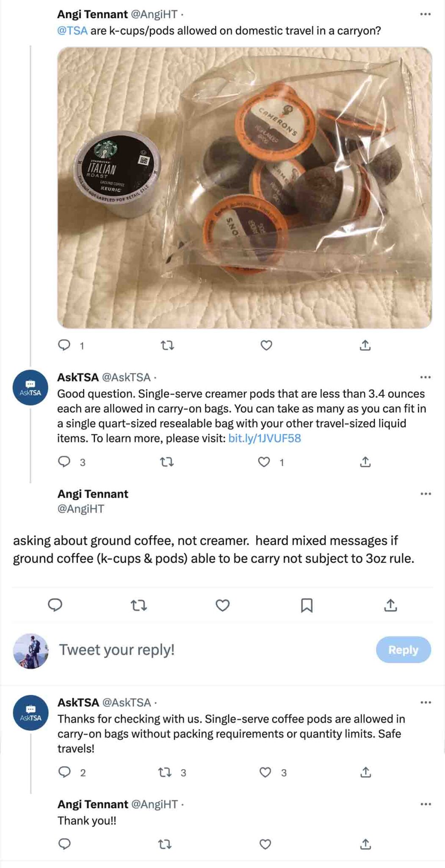This screenshot has height=868, width=445.
Task: Like the main tweet about ground coffee
Action: [222, 605]
